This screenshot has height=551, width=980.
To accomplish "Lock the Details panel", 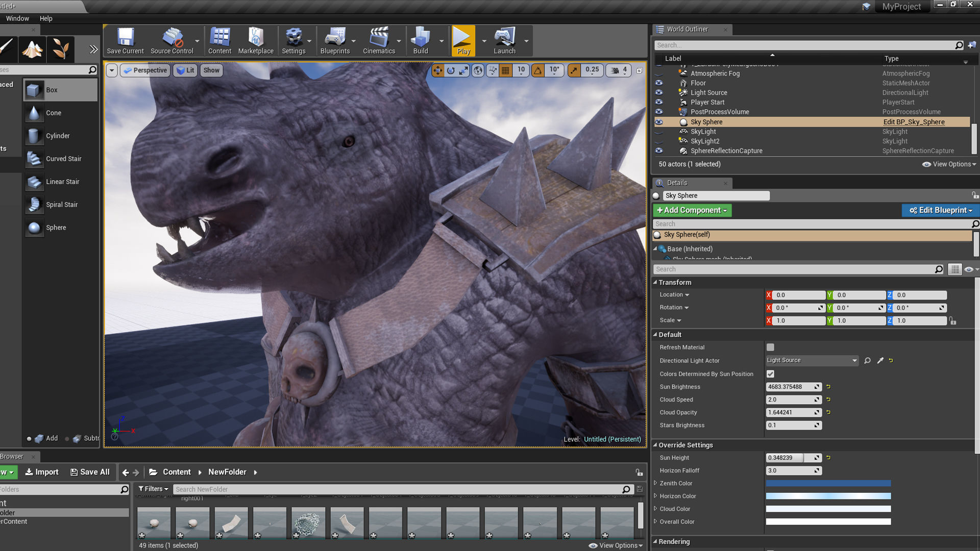I will pos(975,195).
